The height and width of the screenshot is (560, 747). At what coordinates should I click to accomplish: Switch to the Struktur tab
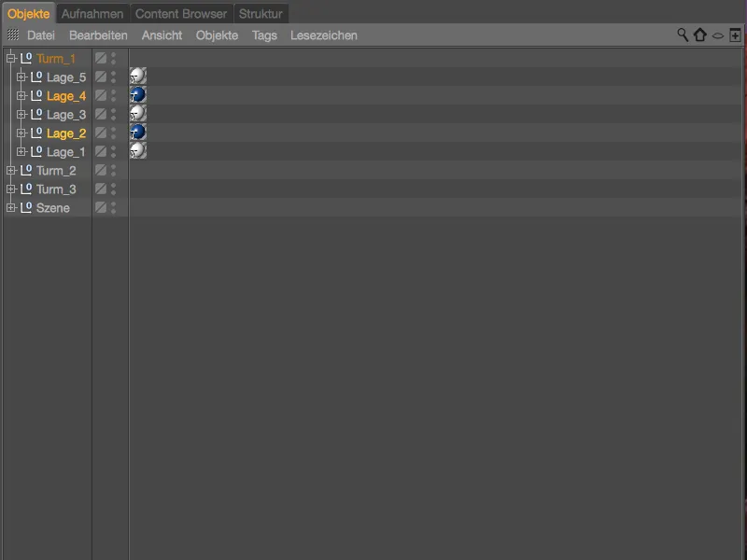[261, 14]
